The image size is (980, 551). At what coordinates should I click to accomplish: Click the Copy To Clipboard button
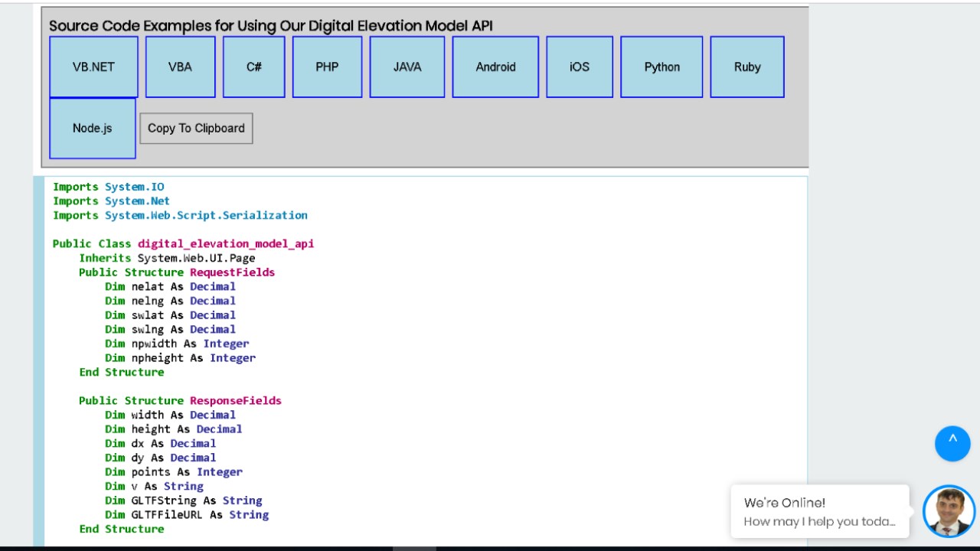tap(196, 128)
